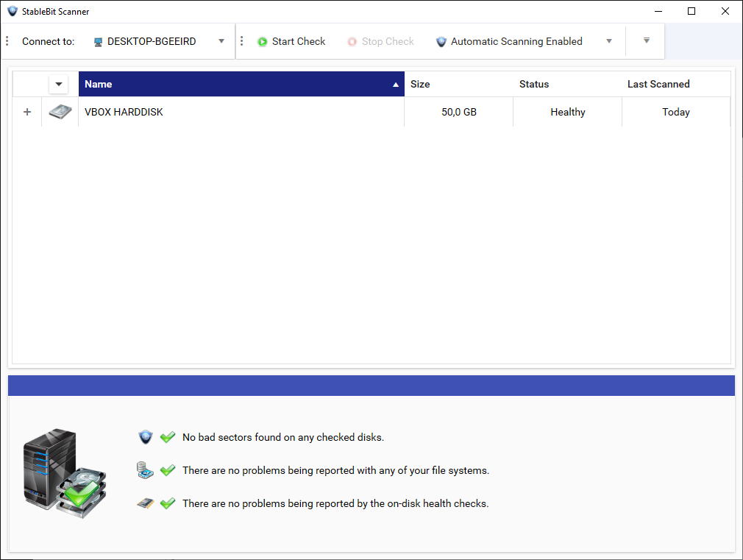Close the StableBit Scanner window
This screenshot has height=560, width=743.
click(725, 11)
